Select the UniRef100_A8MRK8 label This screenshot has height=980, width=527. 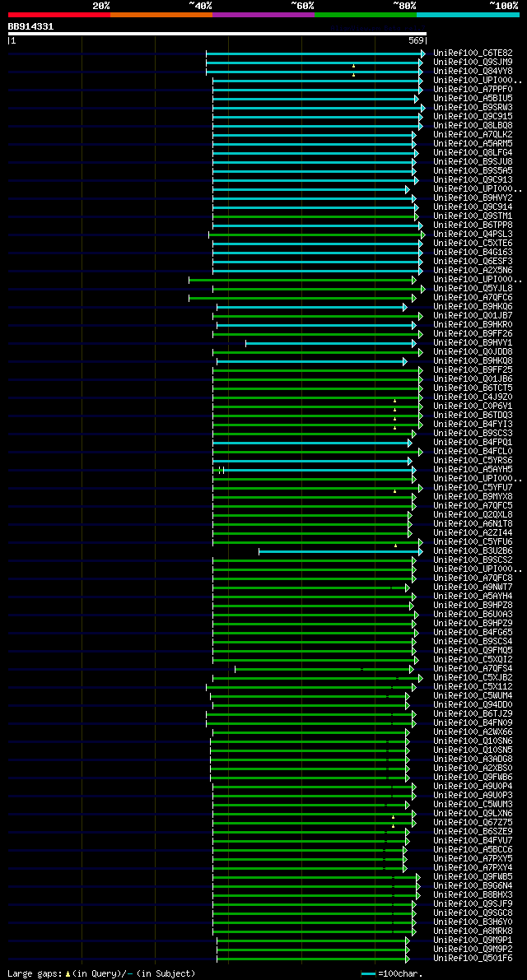[x=473, y=932]
